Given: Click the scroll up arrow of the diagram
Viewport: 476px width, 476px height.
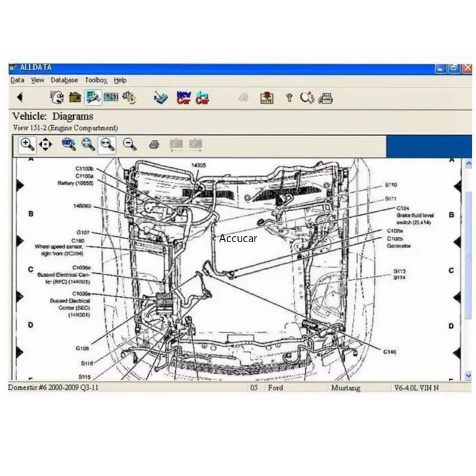Looking at the screenshot, I should (468, 164).
